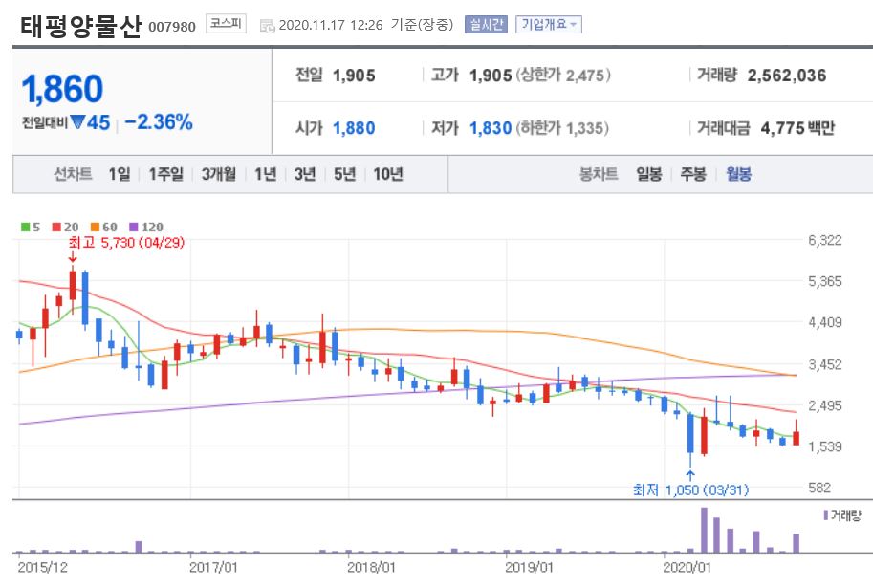The height and width of the screenshot is (588, 873).
Task: Click the current price 1,860
Action: tap(62, 89)
